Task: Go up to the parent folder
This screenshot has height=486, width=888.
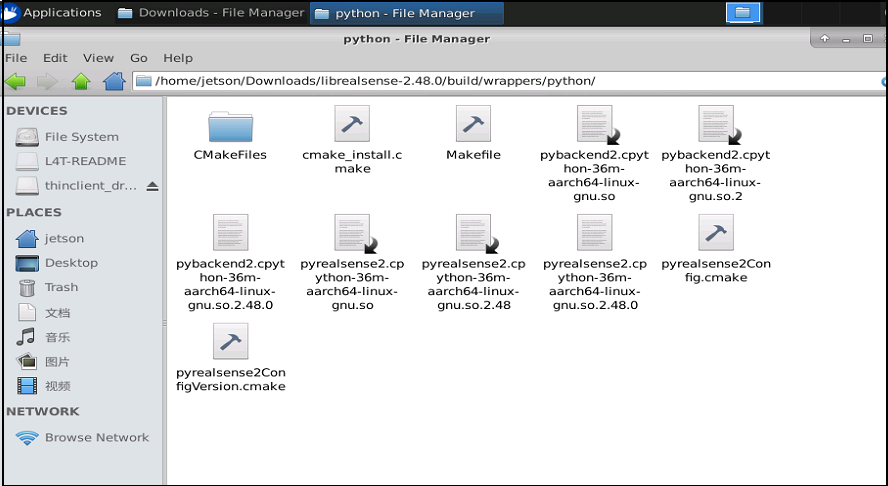Action: [x=81, y=82]
